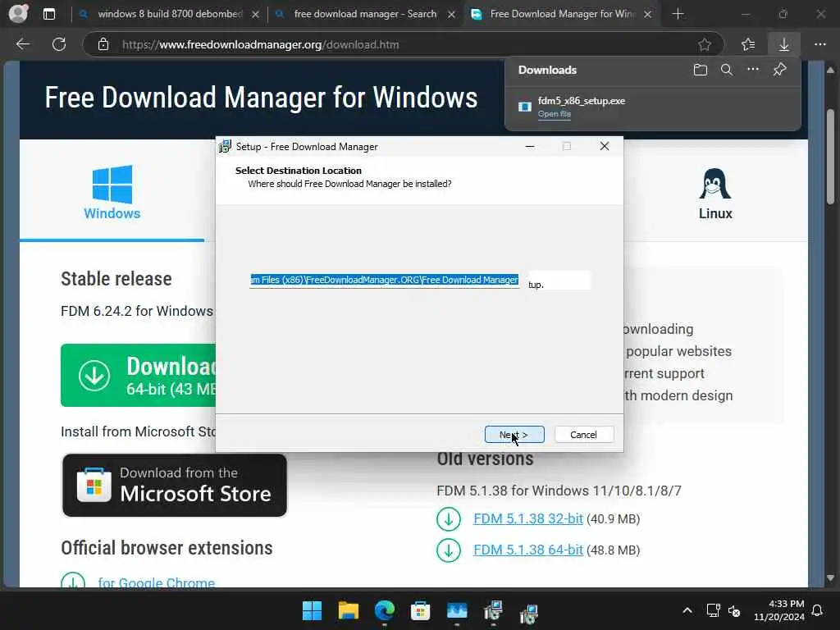Minimize the setup wizard window
Image resolution: width=840 pixels, height=630 pixels.
[x=530, y=146]
